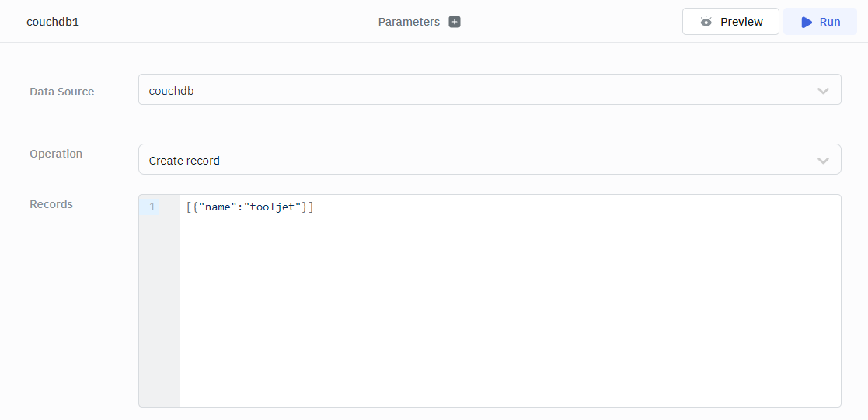Expand the Operation chevron arrow

tap(823, 161)
